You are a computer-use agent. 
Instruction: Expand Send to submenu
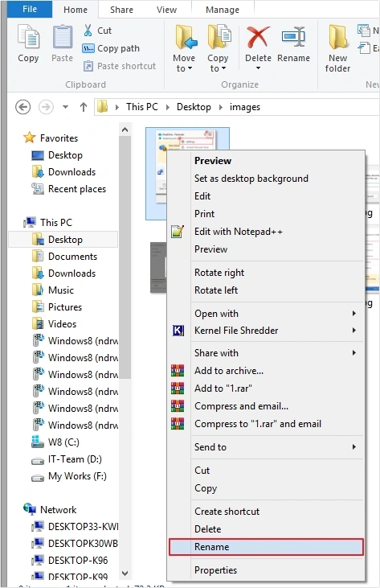click(x=266, y=446)
